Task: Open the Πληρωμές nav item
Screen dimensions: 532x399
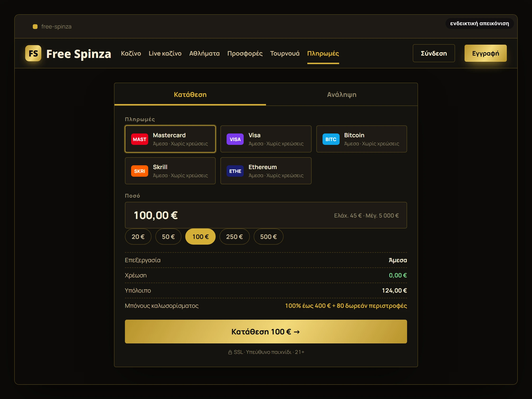Action: [x=323, y=53]
